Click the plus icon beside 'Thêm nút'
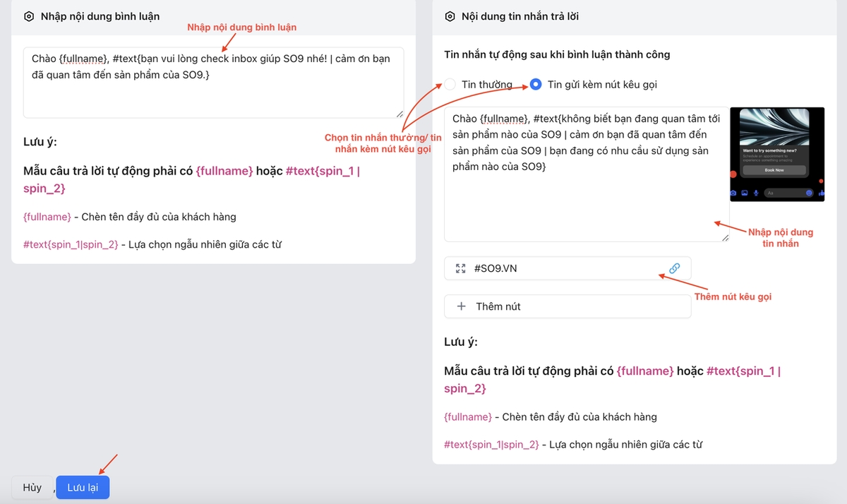 (462, 306)
